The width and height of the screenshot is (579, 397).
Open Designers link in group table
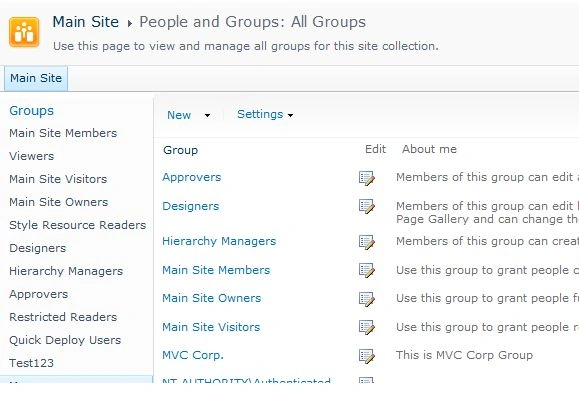[191, 206]
